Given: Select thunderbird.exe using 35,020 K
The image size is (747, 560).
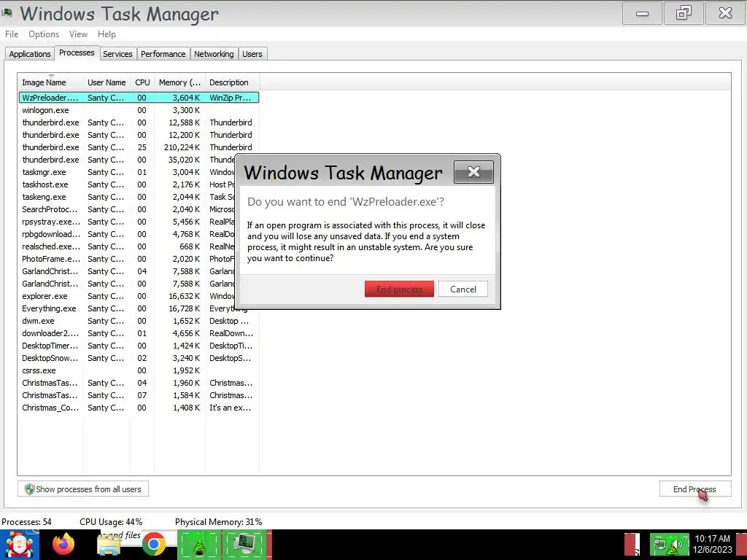Looking at the screenshot, I should (127, 160).
